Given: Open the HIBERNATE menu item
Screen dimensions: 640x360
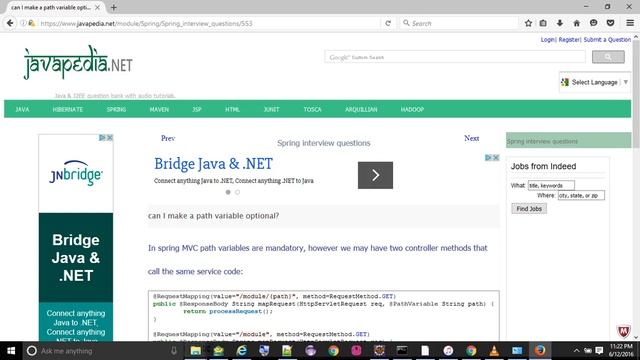Looking at the screenshot, I should point(68,109).
